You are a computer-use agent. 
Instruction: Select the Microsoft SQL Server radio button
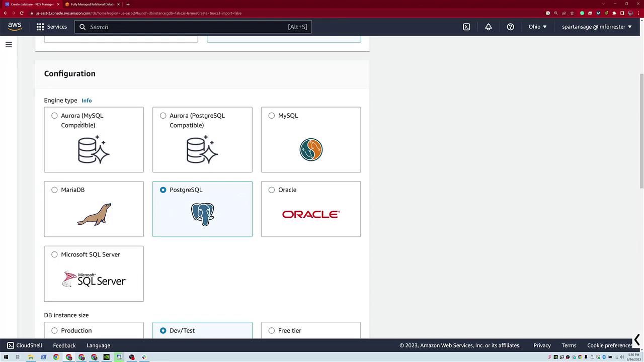[54, 254]
